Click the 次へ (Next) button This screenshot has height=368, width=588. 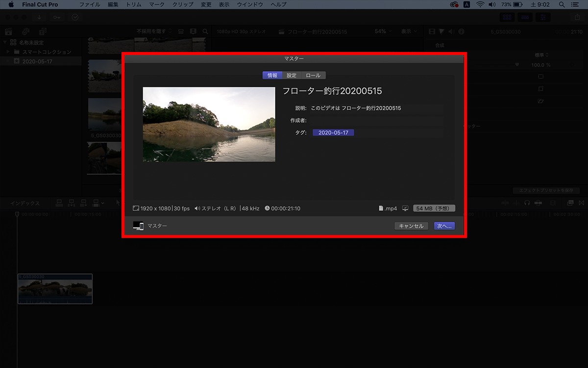tap(444, 226)
